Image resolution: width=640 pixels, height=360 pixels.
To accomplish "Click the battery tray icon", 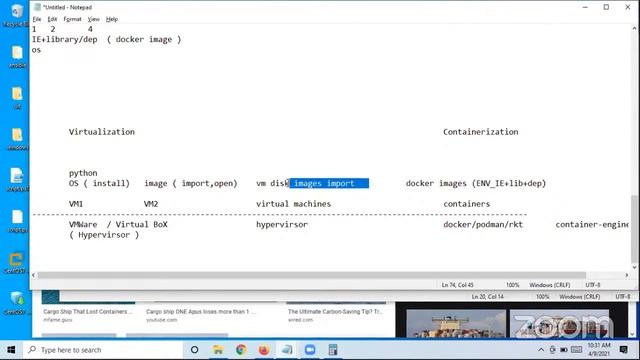I will 564,350.
